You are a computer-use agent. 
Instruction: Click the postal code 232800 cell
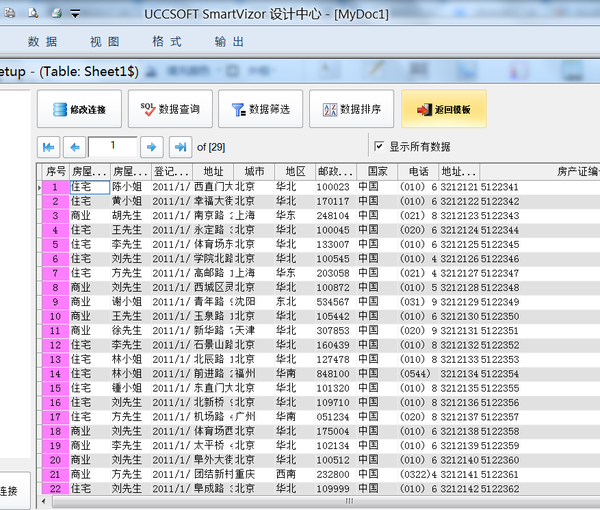336,474
